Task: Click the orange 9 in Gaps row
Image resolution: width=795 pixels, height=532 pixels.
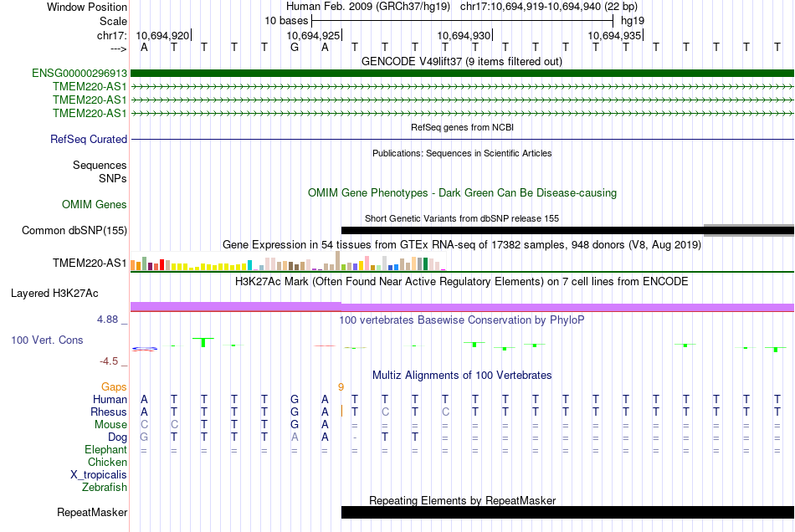Action: point(341,387)
